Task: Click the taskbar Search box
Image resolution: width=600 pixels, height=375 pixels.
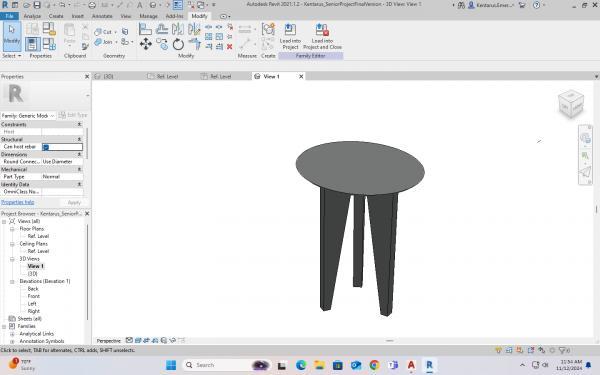Action: (x=226, y=365)
